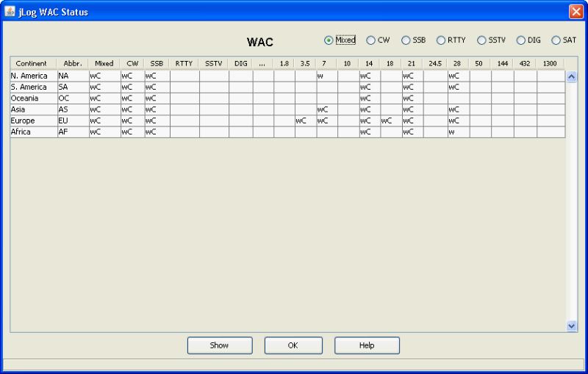588x374 pixels.
Task: Click the jLog application icon in title bar
Action: [10, 12]
